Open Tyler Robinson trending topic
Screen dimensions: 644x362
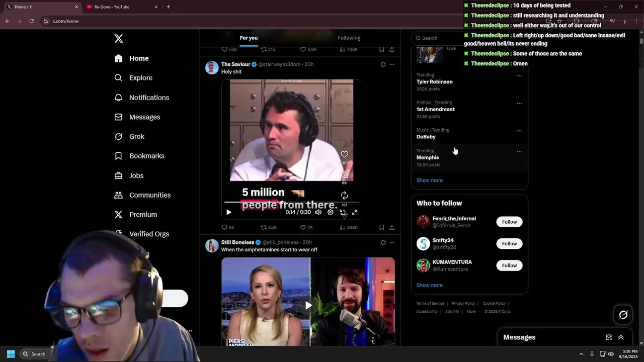(434, 82)
